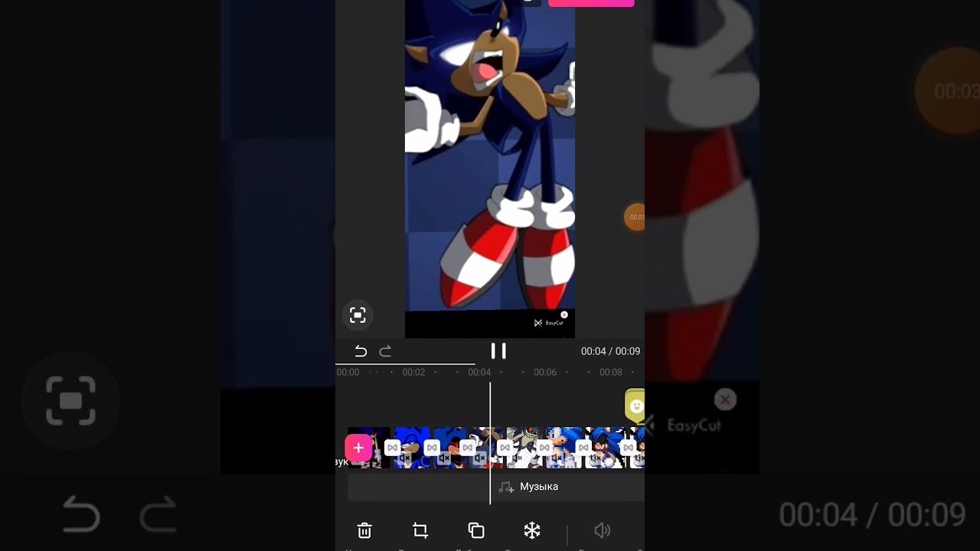The image size is (980, 551).
Task: Open the crop tool
Action: (x=420, y=530)
